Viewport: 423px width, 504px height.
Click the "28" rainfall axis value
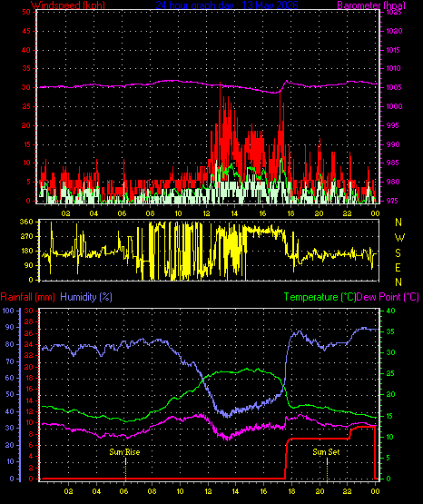pyautogui.click(x=29, y=321)
